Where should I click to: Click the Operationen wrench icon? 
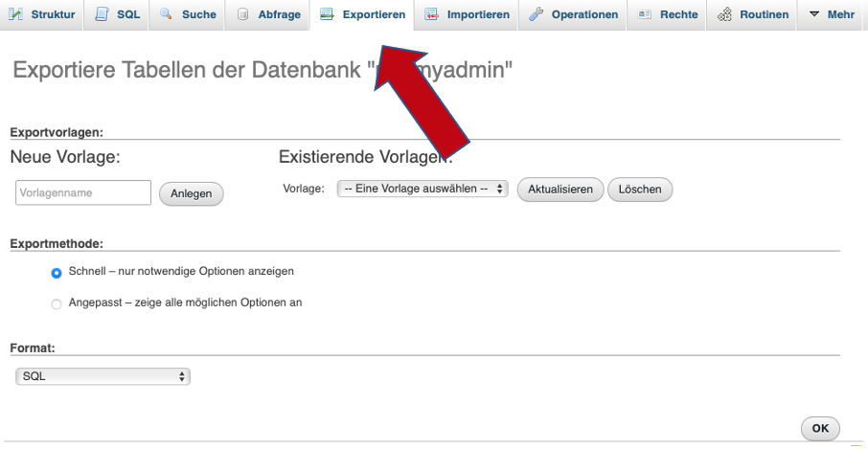pyautogui.click(x=536, y=14)
